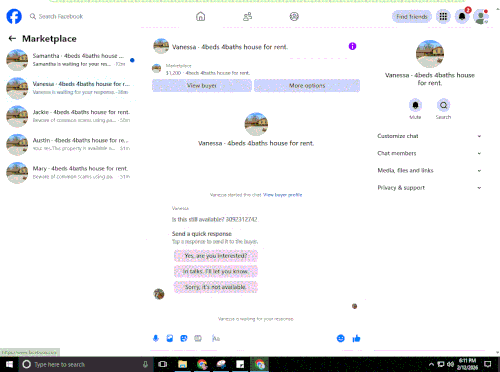Click Samantha's listing thumbnail

[17, 60]
